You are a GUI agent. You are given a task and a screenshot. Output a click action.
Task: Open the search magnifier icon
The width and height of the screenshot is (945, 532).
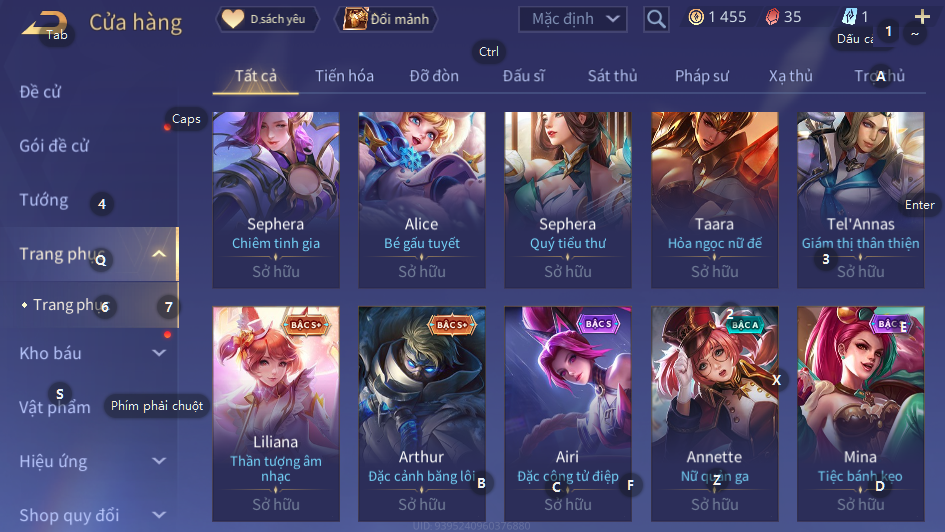pyautogui.click(x=656, y=19)
